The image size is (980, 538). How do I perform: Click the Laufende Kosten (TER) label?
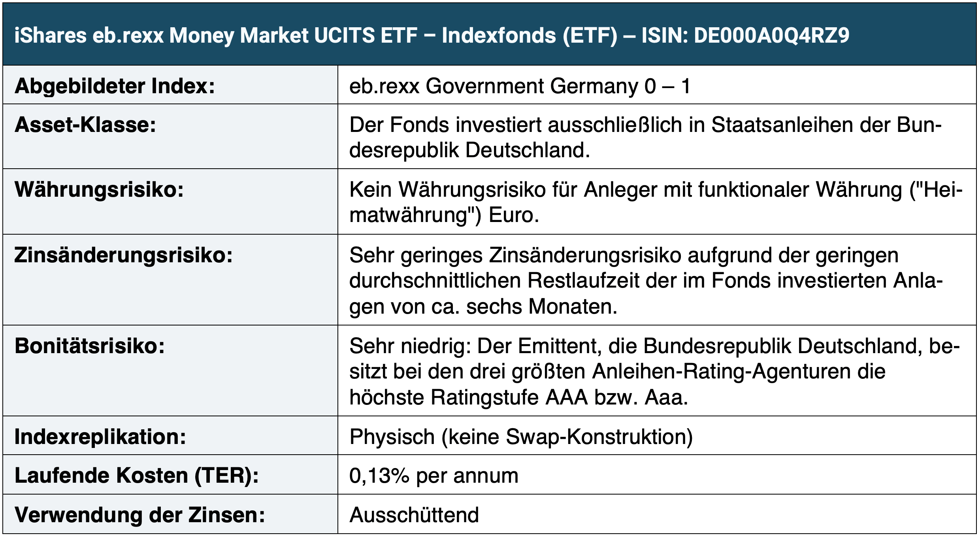(136, 475)
